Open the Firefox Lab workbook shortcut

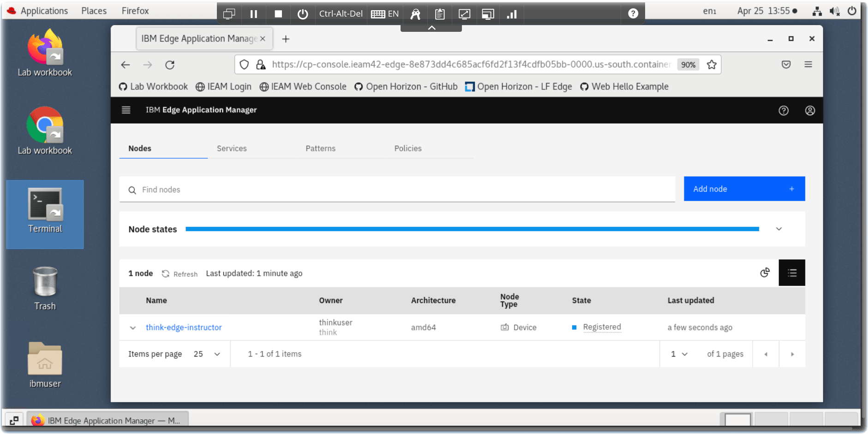coord(45,53)
